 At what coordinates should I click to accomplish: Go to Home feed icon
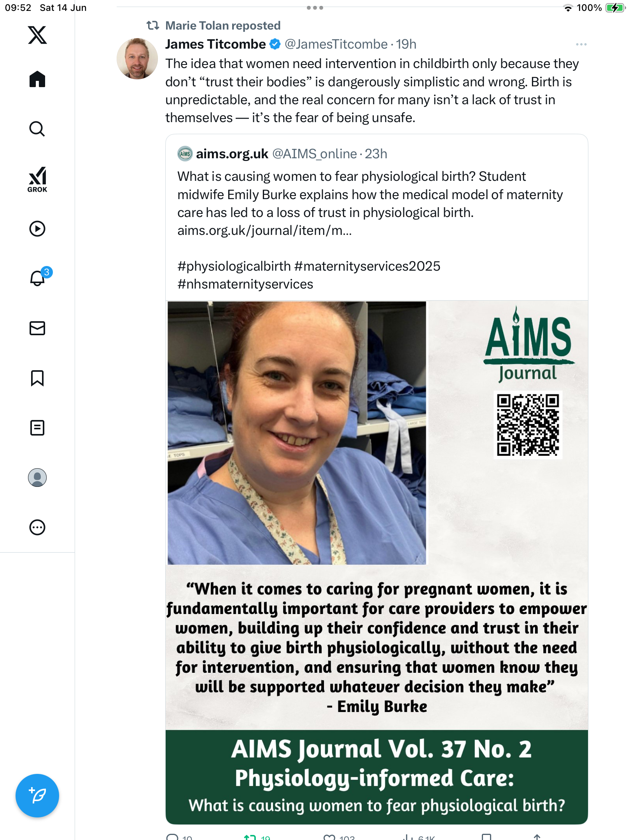coord(37,79)
